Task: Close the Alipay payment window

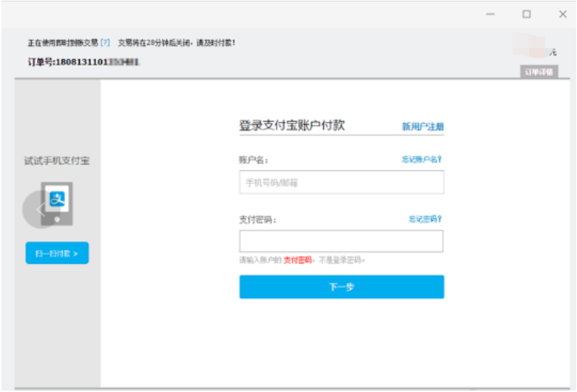Action: pos(562,14)
